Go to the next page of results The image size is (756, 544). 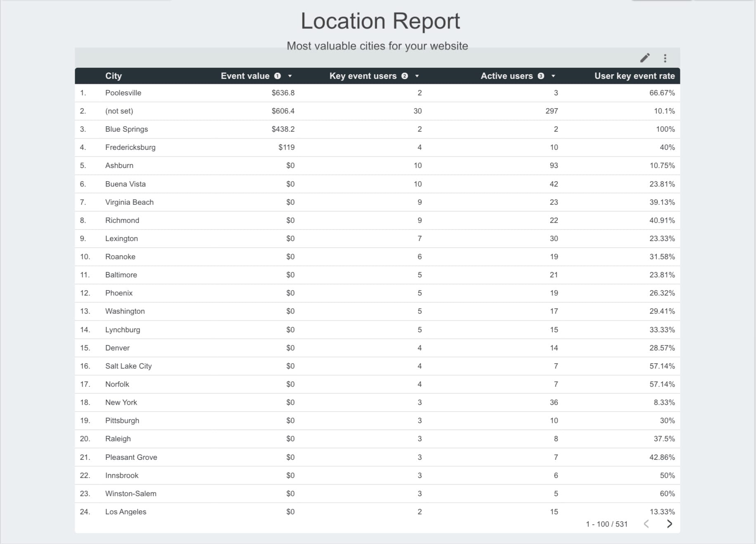pyautogui.click(x=669, y=523)
